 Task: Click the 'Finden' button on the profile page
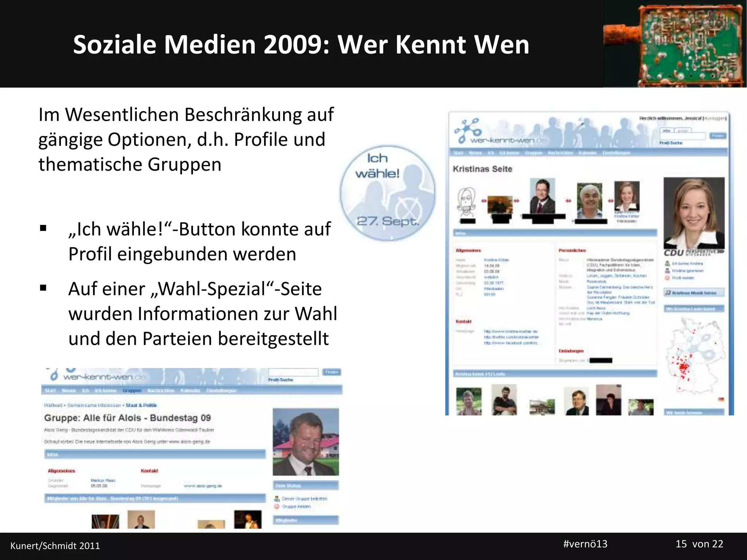click(x=718, y=136)
